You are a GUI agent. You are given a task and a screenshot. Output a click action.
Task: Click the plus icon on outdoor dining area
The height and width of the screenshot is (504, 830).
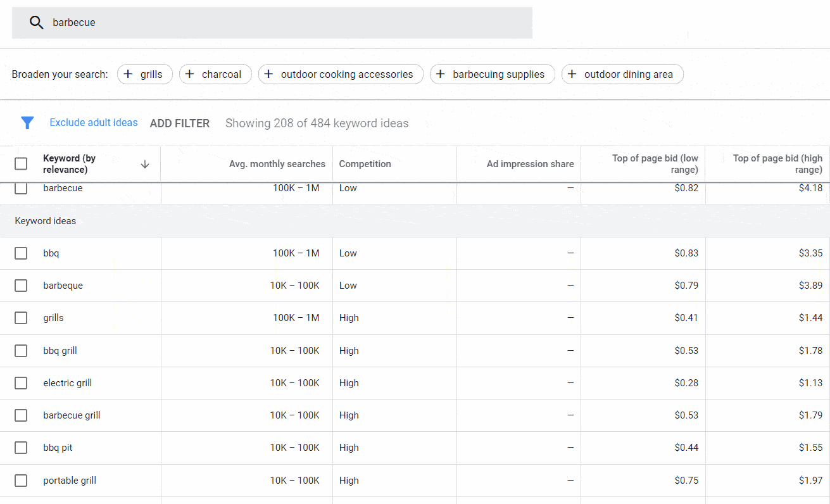[572, 74]
